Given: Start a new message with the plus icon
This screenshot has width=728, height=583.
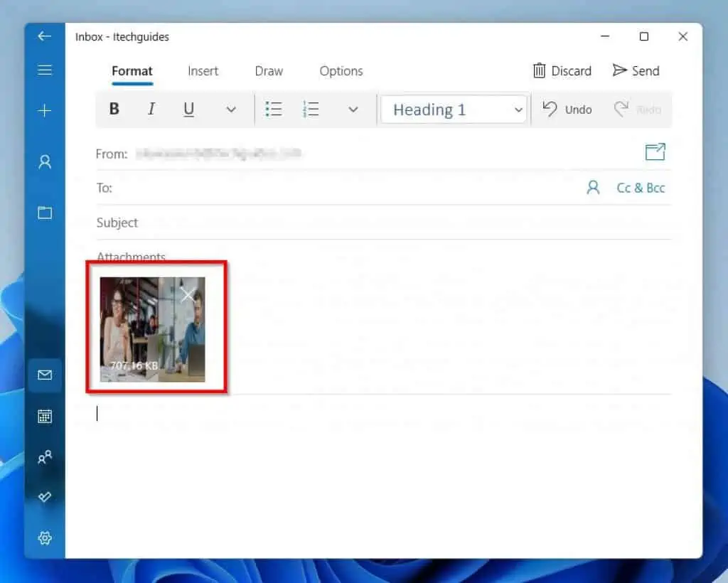Looking at the screenshot, I should pyautogui.click(x=45, y=111).
